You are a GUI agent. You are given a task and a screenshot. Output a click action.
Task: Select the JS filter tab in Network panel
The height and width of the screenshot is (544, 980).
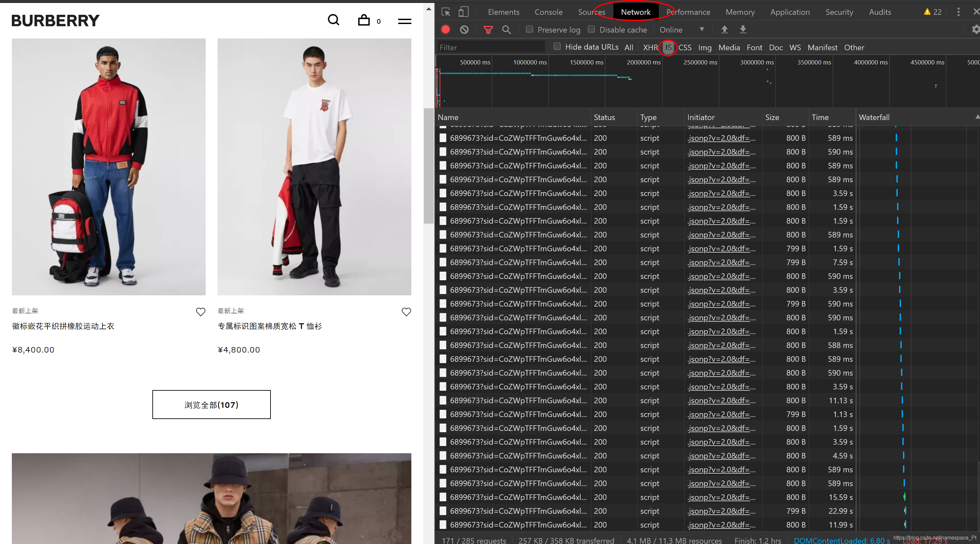pyautogui.click(x=668, y=47)
